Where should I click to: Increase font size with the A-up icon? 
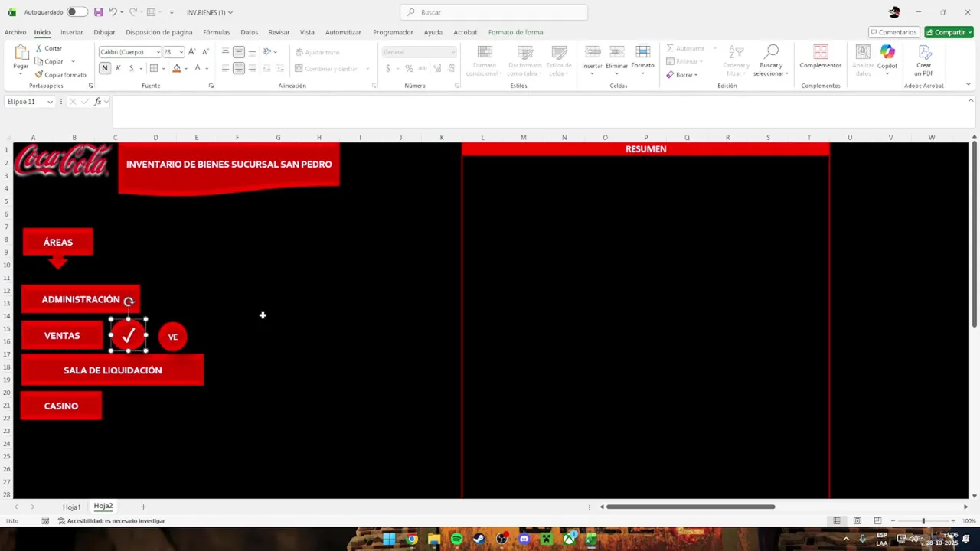tap(191, 52)
